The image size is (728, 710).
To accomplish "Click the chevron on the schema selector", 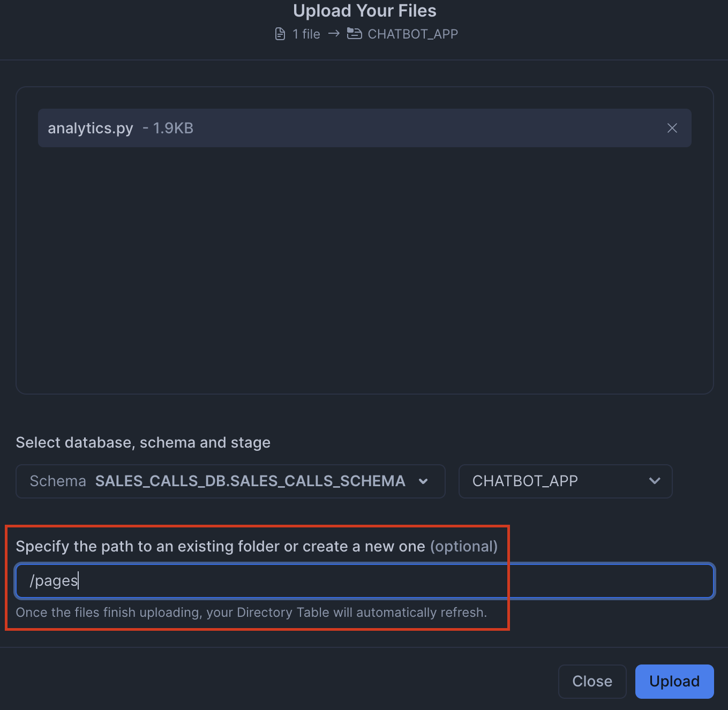I will pos(423,481).
